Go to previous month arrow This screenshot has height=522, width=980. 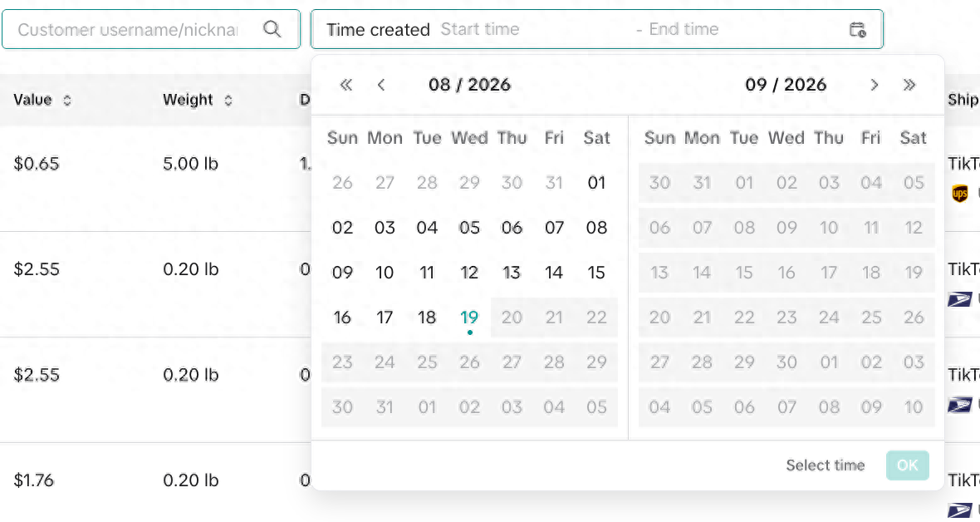click(381, 85)
